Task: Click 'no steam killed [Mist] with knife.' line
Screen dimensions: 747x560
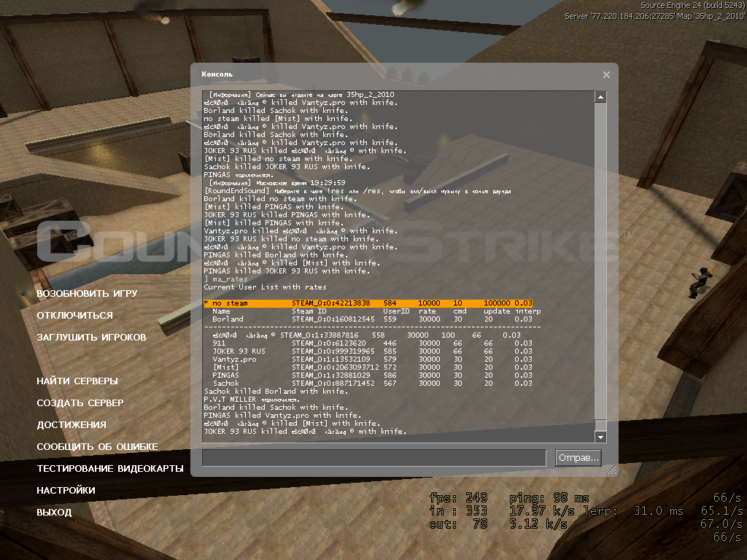Action: tap(278, 119)
